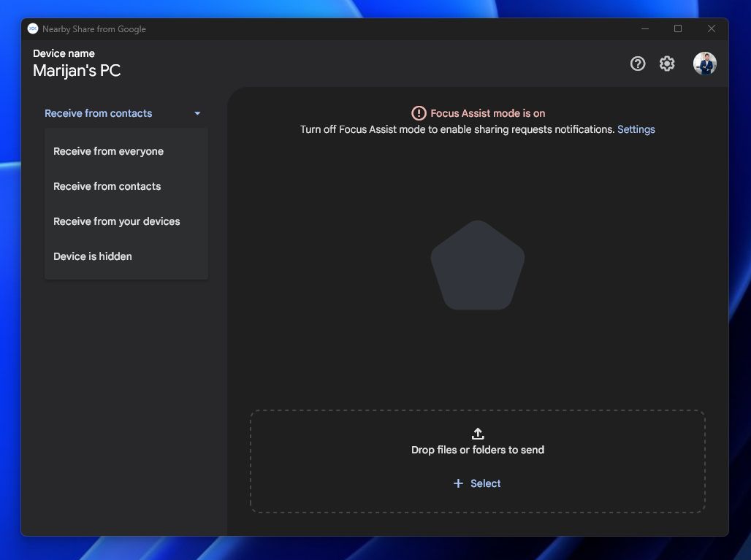Choose Receive from contacts in the list
Viewport: 751px width, 560px height.
coord(126,186)
